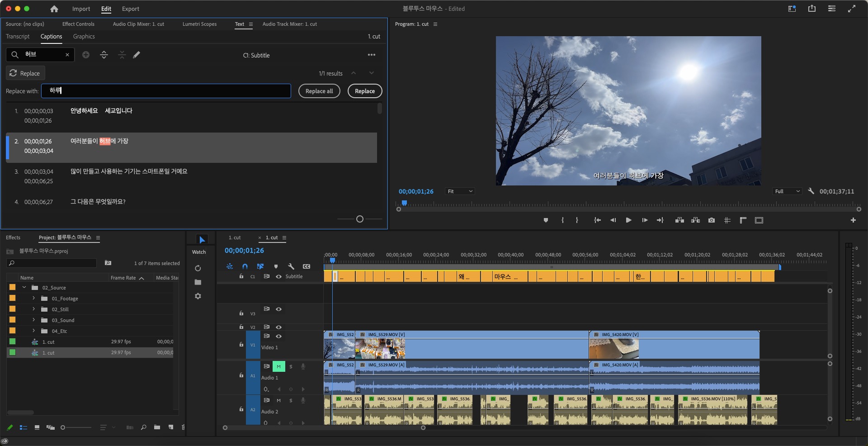The width and height of the screenshot is (868, 446).
Task: Click Go to In point button
Action: point(597,220)
